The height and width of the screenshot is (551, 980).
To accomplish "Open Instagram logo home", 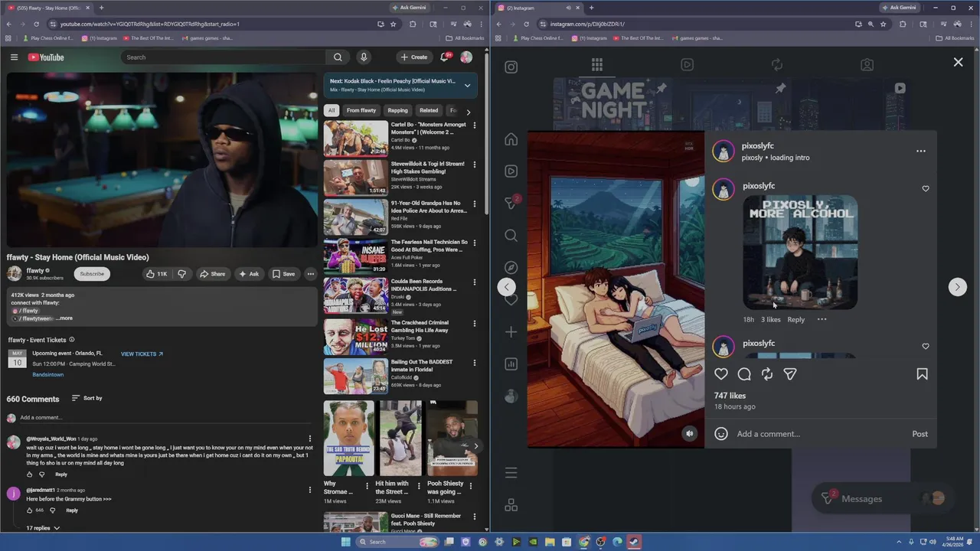I will (511, 67).
